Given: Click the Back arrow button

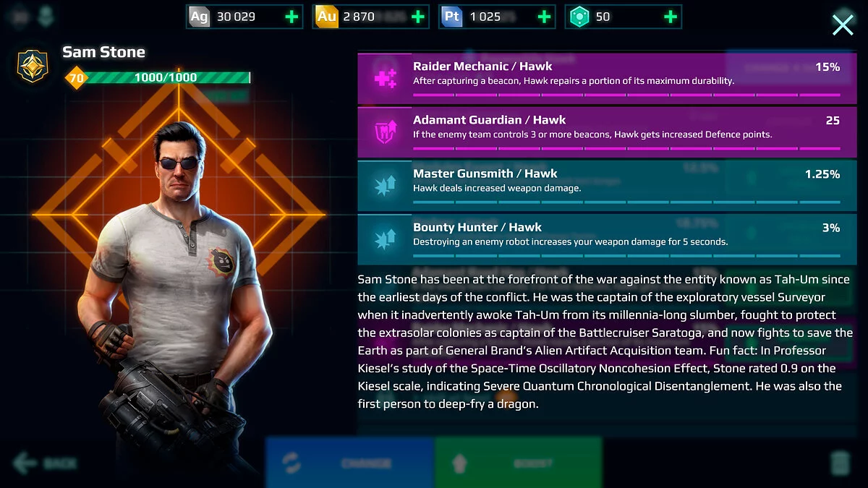Looking at the screenshot, I should click(45, 463).
